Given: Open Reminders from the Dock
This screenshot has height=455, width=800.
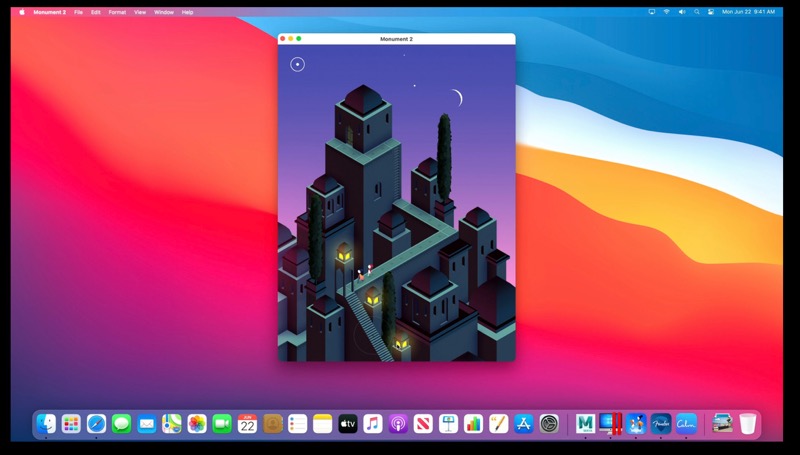Looking at the screenshot, I should pos(297,423).
